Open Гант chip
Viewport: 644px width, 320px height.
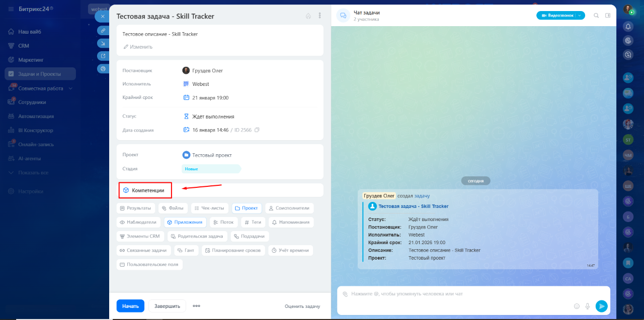tap(186, 250)
